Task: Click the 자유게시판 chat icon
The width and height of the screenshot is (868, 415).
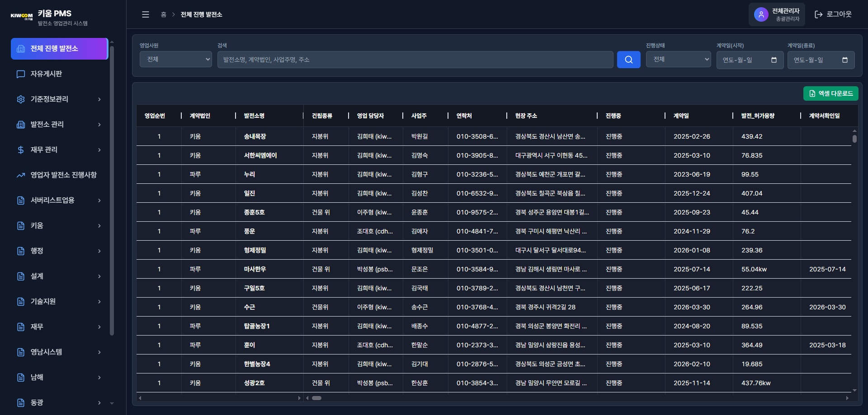Action: click(x=21, y=74)
